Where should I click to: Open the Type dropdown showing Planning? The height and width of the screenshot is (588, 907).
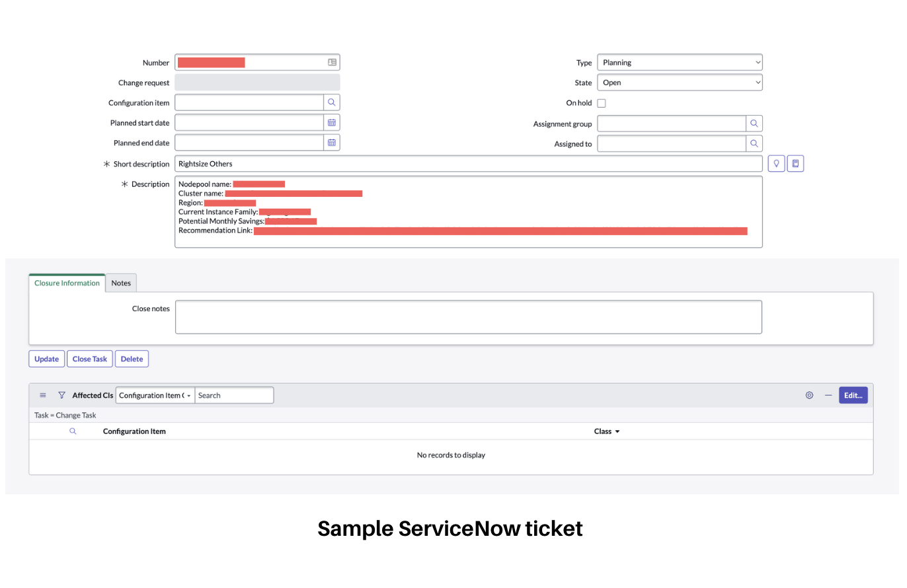click(679, 63)
